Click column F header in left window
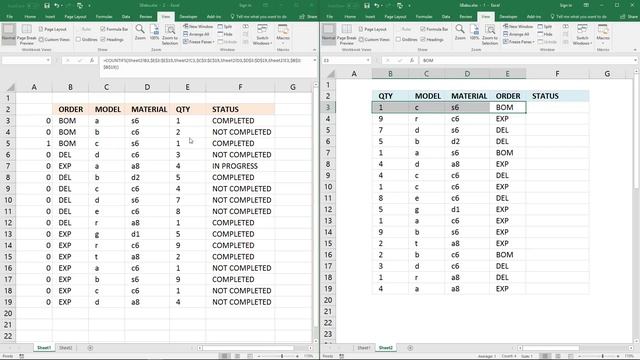 [240, 87]
